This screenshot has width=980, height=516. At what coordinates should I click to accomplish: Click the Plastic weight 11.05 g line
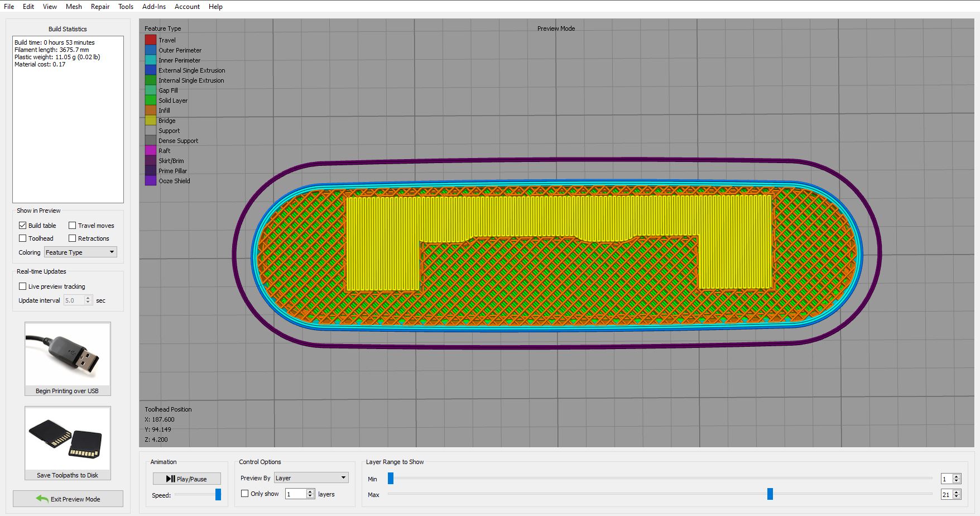coord(57,57)
